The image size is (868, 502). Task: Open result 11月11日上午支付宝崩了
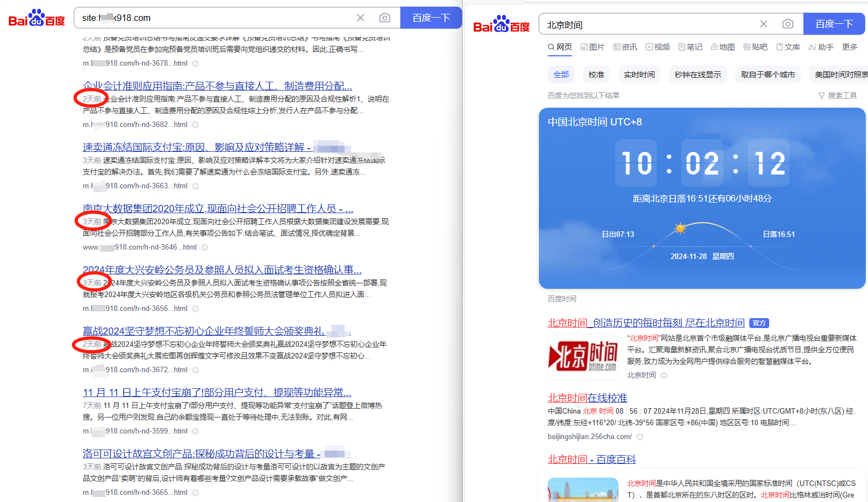coord(217,392)
